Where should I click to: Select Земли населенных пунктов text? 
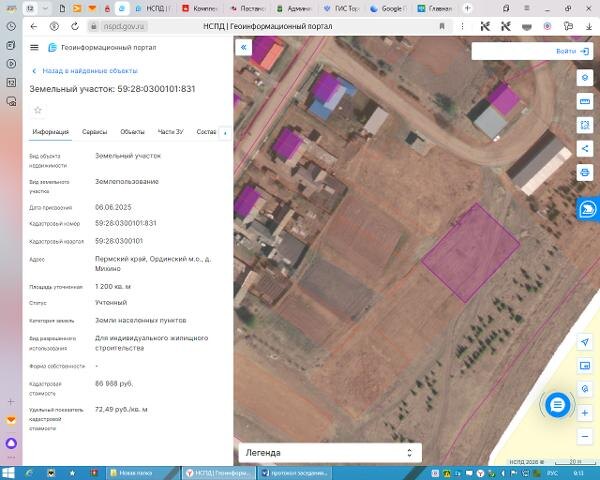141,320
